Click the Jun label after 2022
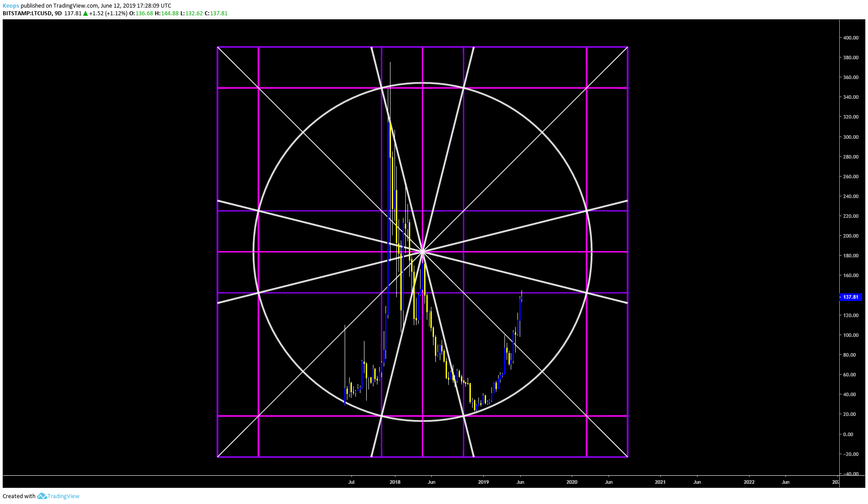This screenshot has width=868, height=504. click(785, 482)
